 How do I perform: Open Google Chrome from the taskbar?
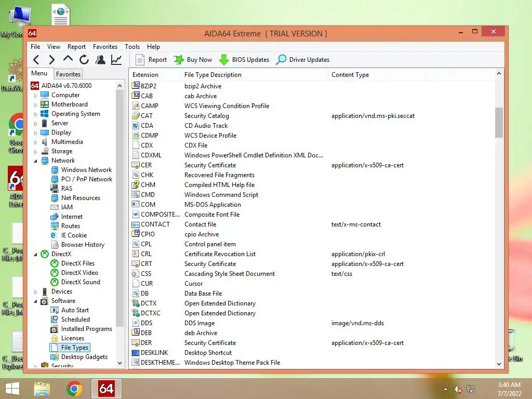point(74,389)
